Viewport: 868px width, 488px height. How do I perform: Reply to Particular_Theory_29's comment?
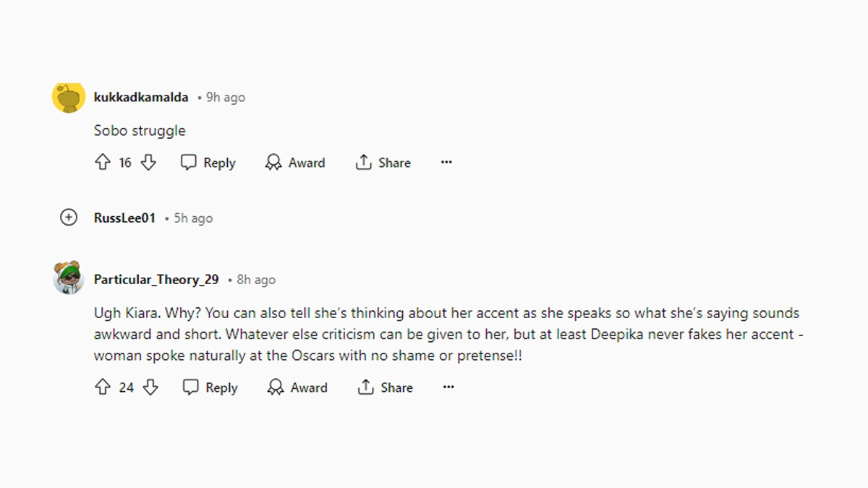(210, 388)
